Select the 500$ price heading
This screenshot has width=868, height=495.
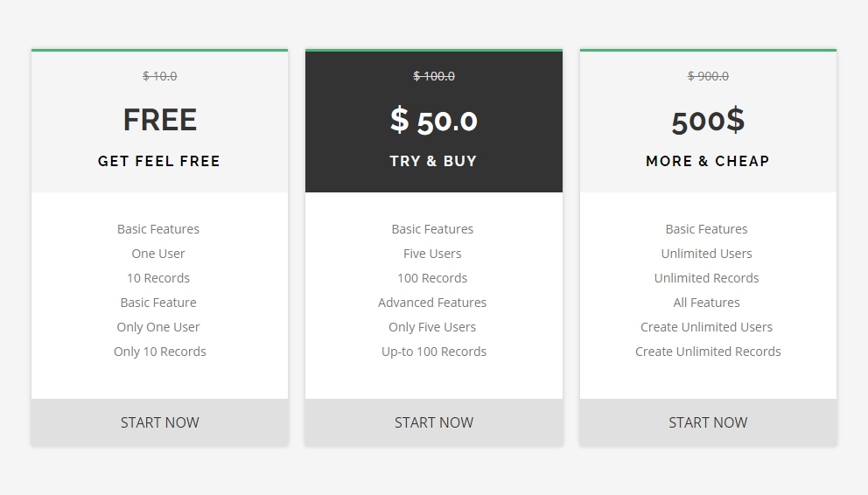point(708,121)
